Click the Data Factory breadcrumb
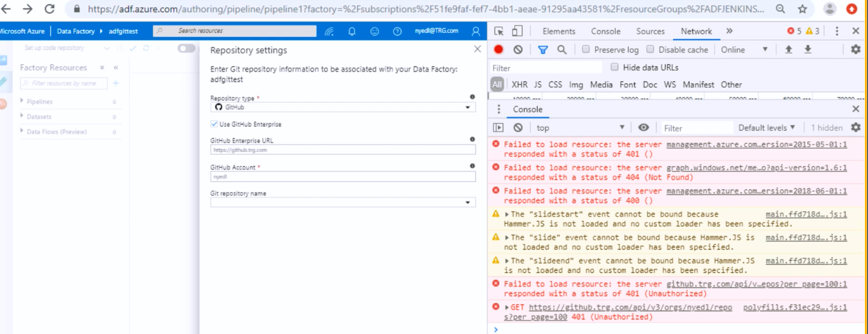Screen dimensions: 868x334 [x=76, y=31]
